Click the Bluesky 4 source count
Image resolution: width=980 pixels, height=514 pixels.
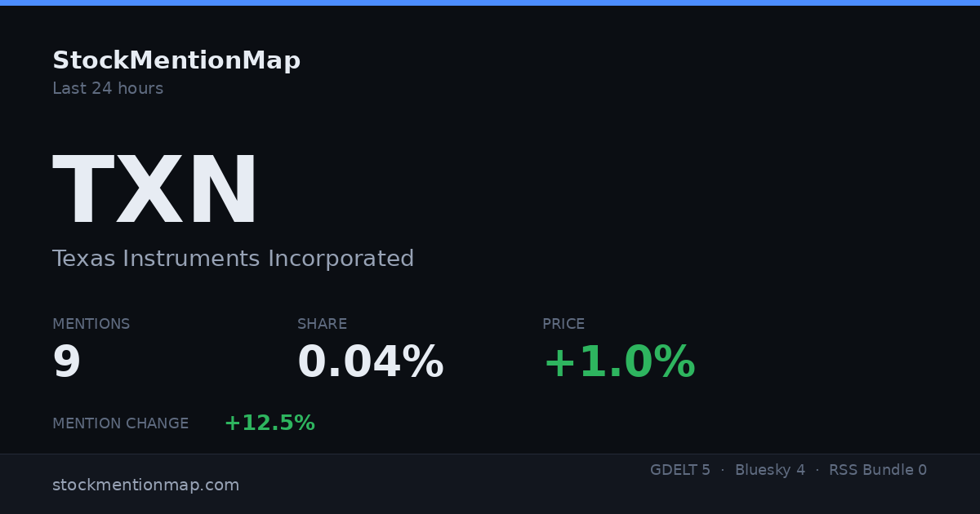coord(770,470)
